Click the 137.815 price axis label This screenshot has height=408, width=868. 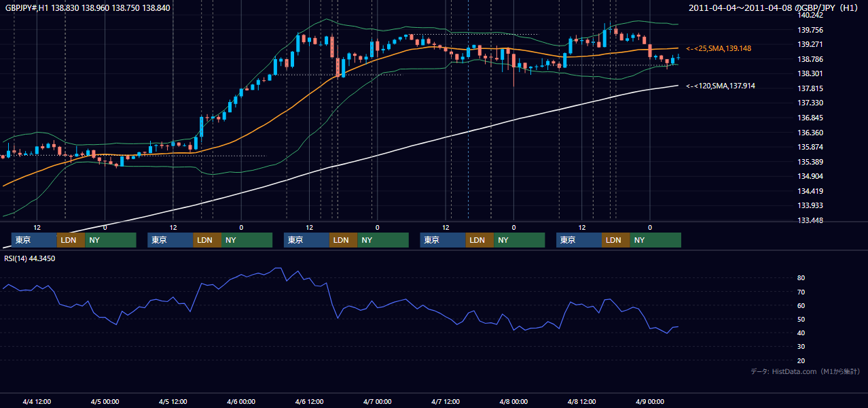[811, 88]
